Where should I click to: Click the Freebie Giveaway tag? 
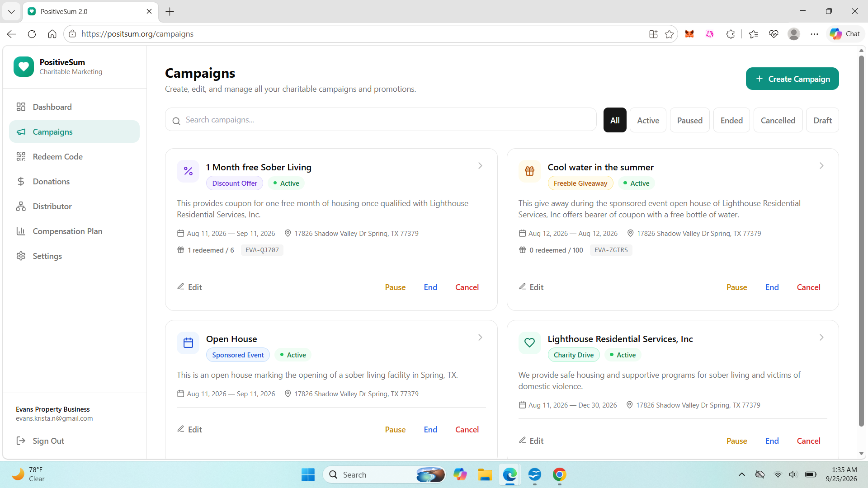click(x=580, y=183)
